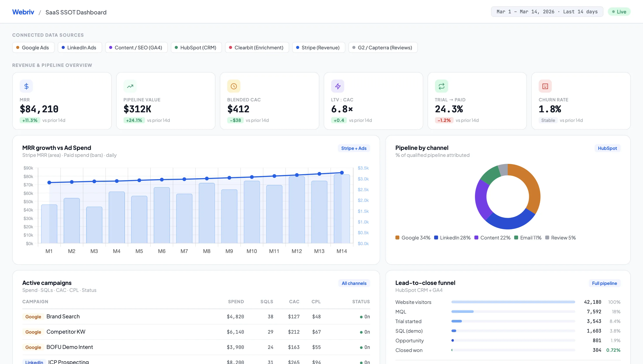
Task: Click the M14 data point on MRR line
Action: tap(342, 173)
